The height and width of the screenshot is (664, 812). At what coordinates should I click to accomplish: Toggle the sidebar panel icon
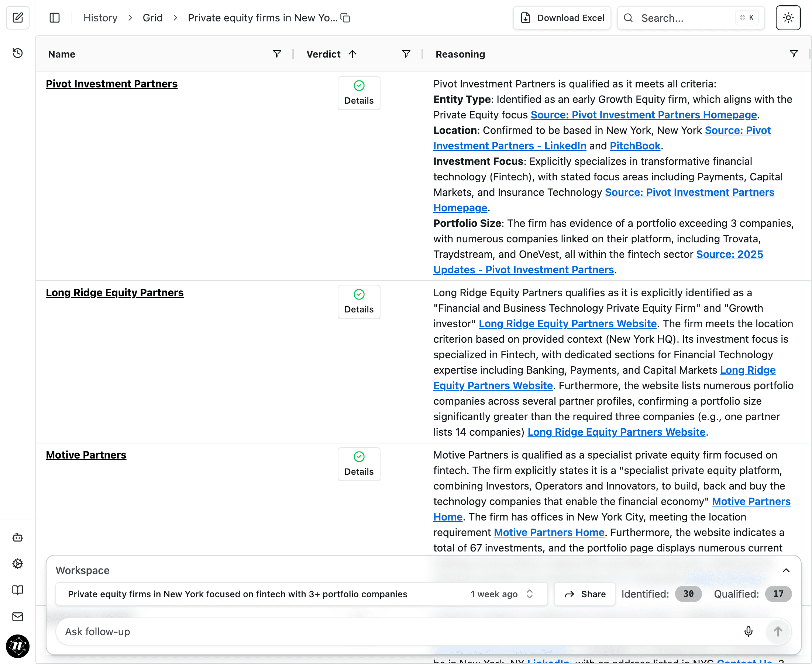tap(54, 18)
